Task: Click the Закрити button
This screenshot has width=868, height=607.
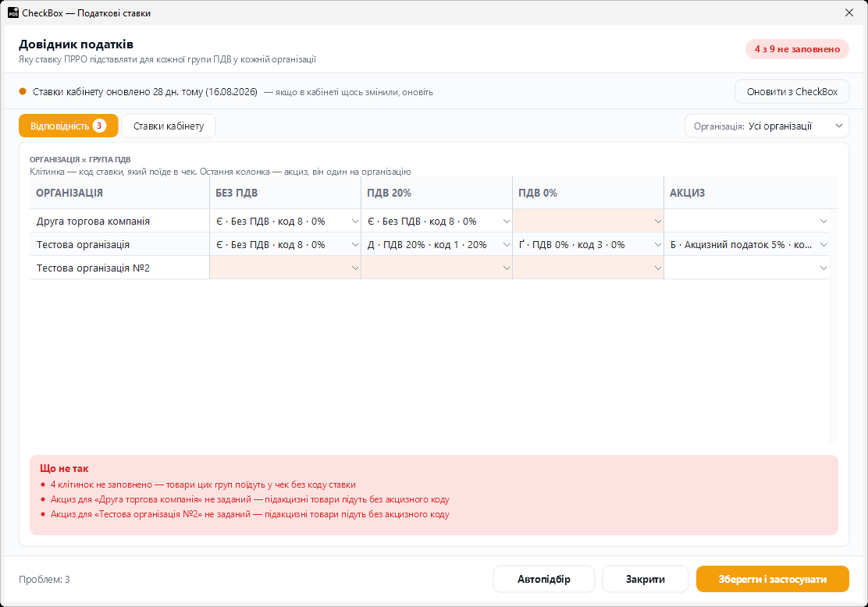Action: click(x=646, y=580)
